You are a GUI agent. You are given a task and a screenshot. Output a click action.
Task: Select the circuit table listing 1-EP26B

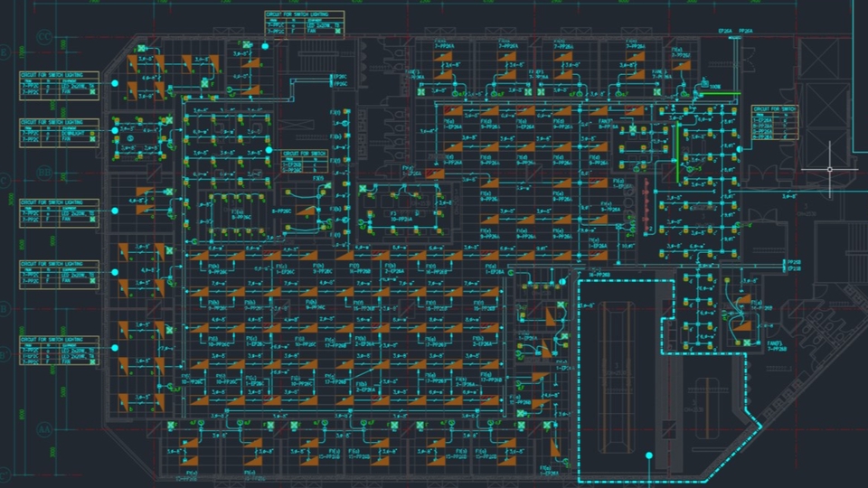[305, 161]
